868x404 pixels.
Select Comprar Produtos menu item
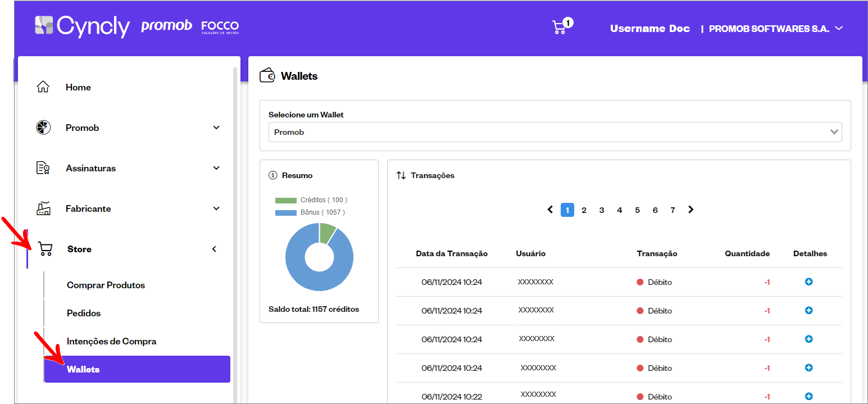click(x=106, y=285)
